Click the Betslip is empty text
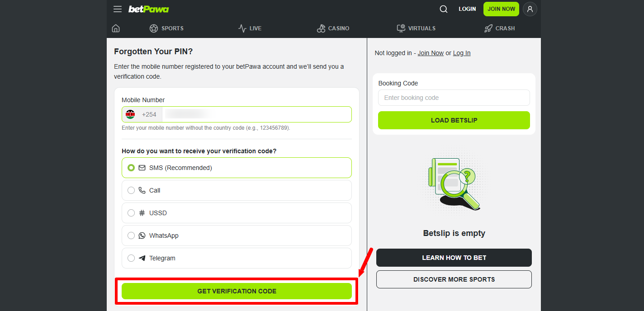This screenshot has height=311, width=644. pos(454,233)
